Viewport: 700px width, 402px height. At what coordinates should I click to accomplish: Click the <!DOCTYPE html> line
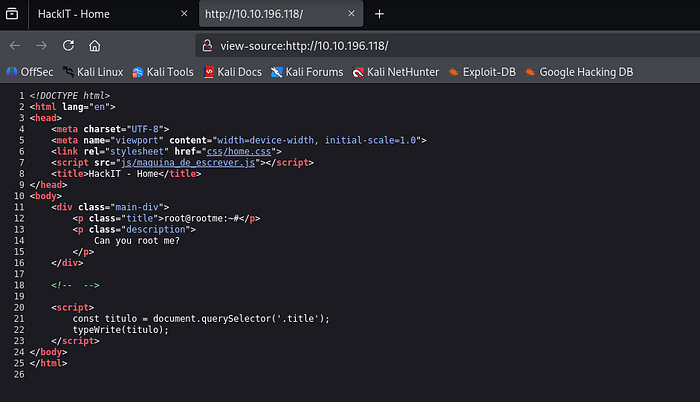70,96
